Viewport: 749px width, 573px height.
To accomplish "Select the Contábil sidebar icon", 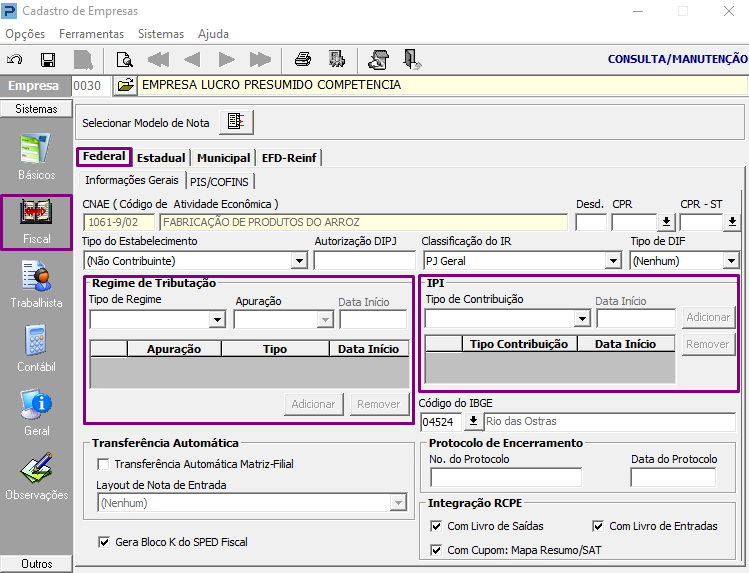I will tap(36, 350).
